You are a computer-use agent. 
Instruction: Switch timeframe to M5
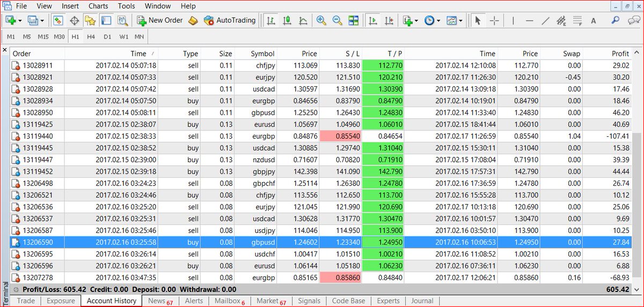click(x=27, y=36)
